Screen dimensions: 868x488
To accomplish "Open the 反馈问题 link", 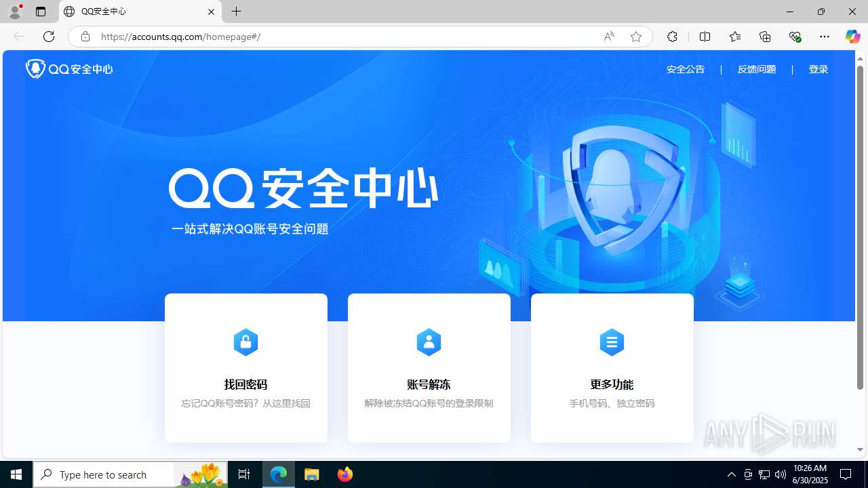I will tap(757, 69).
